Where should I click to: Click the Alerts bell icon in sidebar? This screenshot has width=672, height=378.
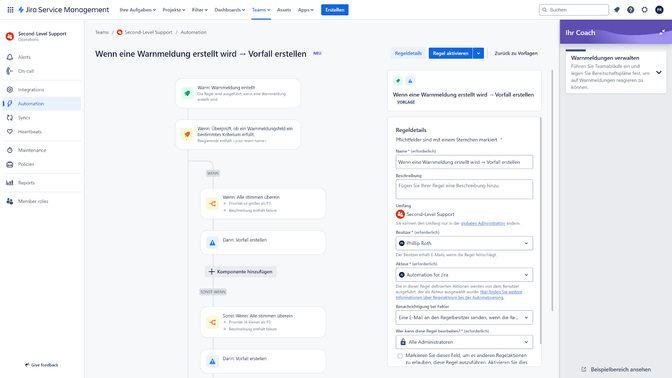(10, 57)
